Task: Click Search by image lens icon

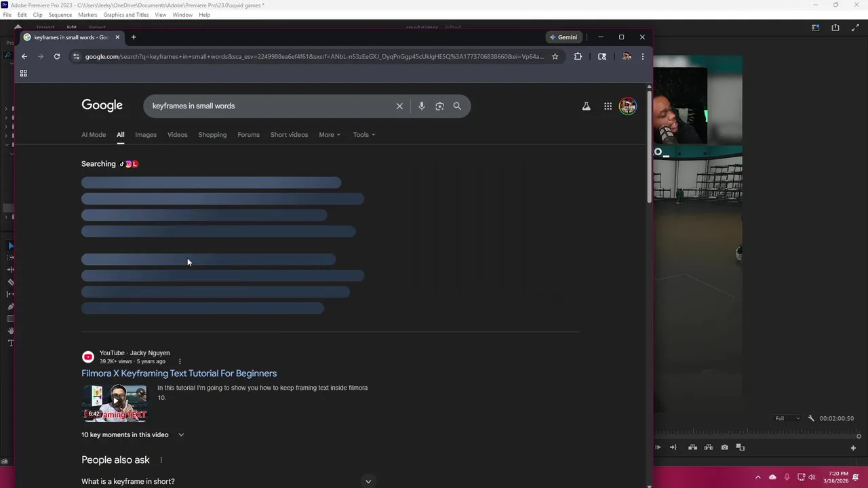Action: click(439, 106)
